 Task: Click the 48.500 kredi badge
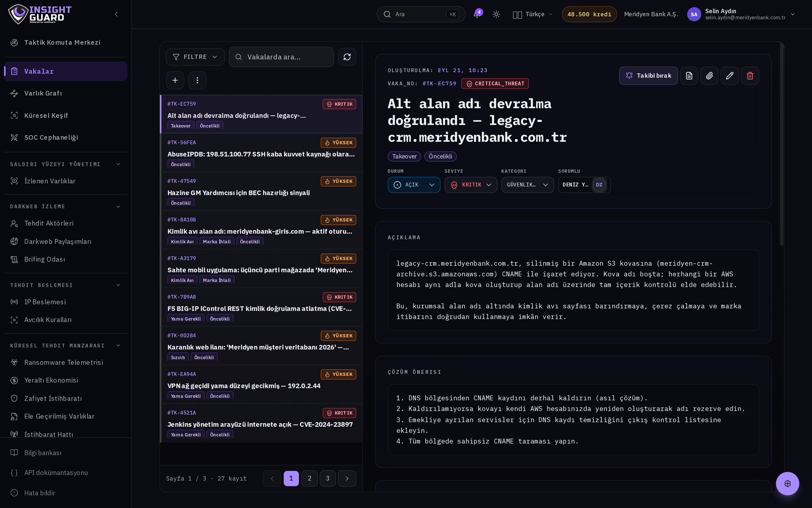[x=589, y=14]
